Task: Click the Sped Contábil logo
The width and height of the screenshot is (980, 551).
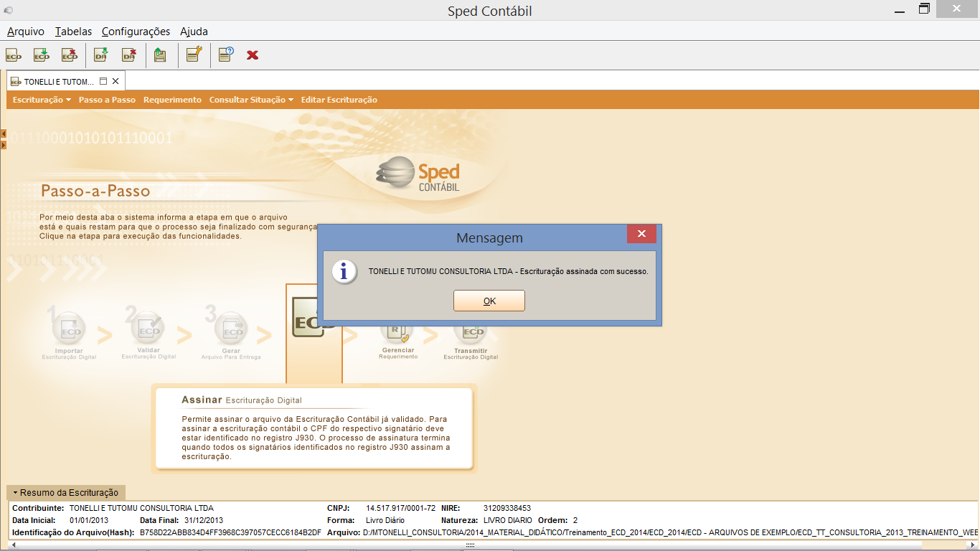Action: (419, 175)
